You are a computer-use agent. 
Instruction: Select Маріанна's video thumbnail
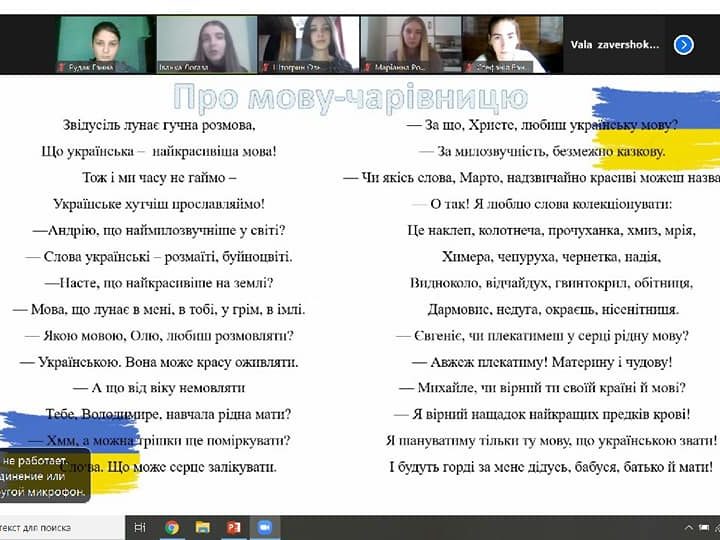(x=410, y=43)
